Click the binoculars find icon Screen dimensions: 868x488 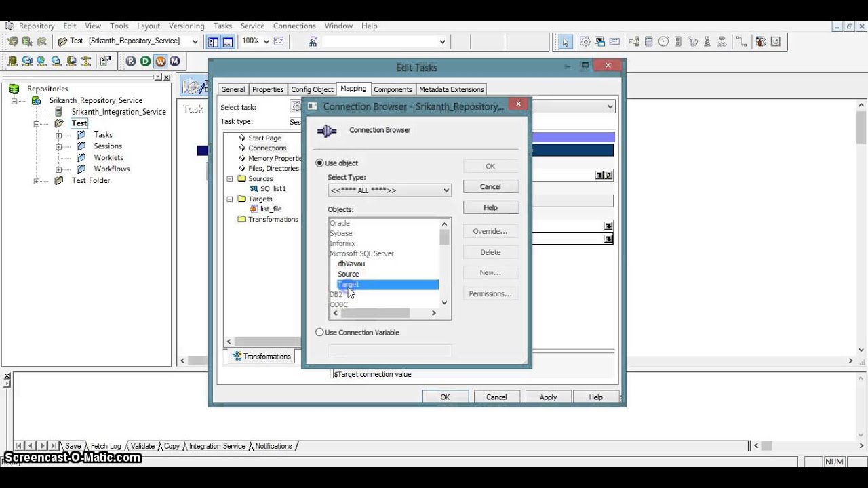313,42
